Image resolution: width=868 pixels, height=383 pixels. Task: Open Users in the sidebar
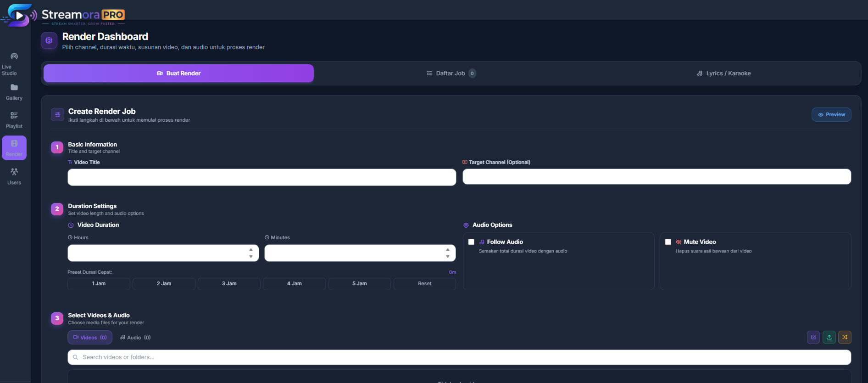(14, 176)
